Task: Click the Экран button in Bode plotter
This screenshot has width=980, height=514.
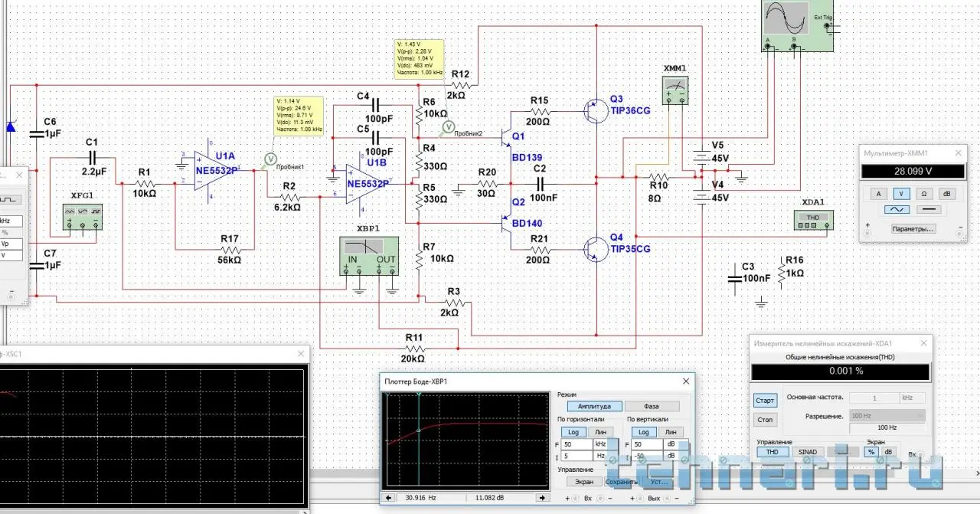Action: tap(584, 482)
